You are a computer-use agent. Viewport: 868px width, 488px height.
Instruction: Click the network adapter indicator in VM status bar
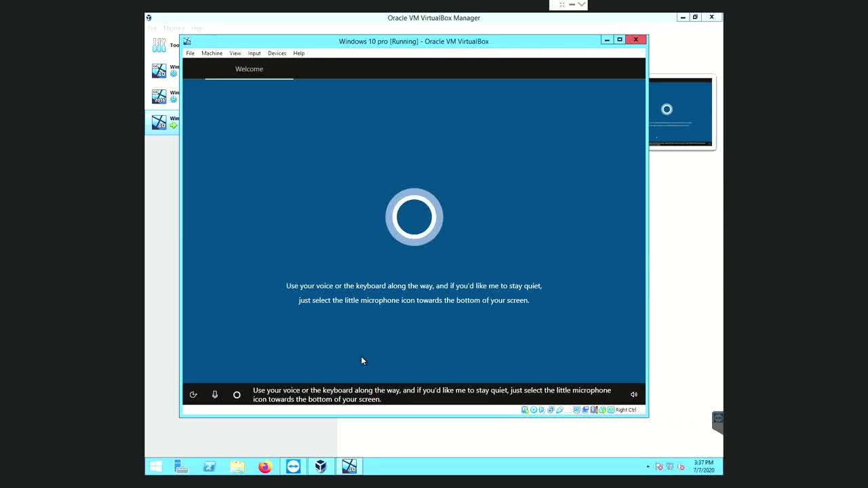[x=551, y=409]
